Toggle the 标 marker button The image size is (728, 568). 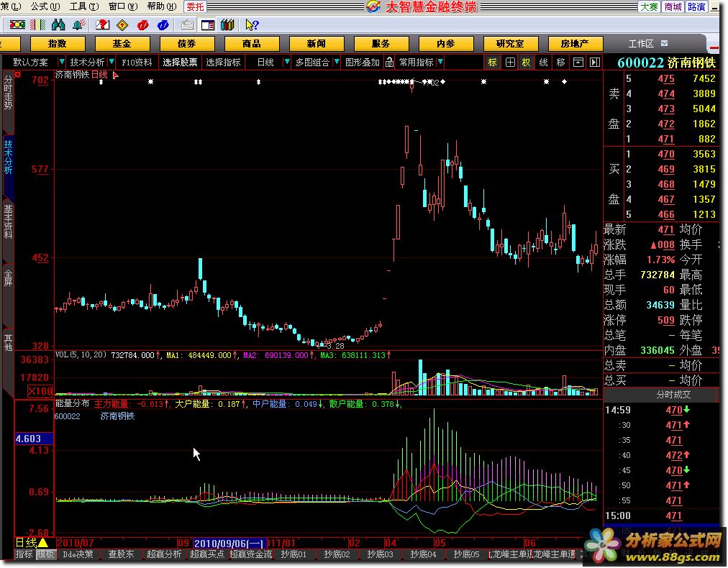(492, 62)
